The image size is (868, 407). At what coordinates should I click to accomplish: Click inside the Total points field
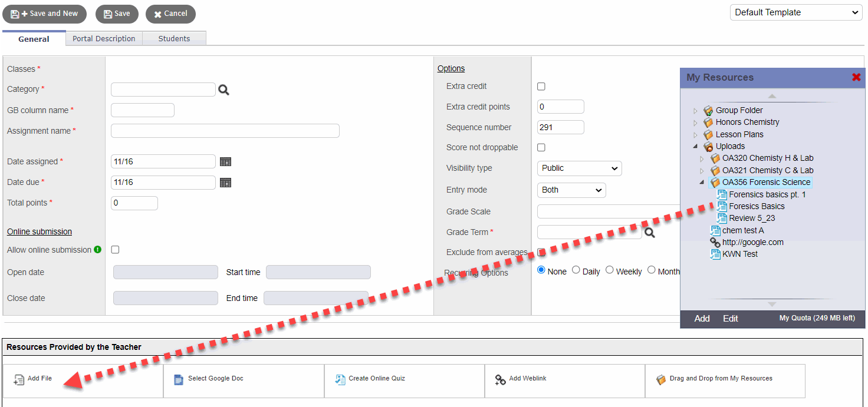[134, 203]
